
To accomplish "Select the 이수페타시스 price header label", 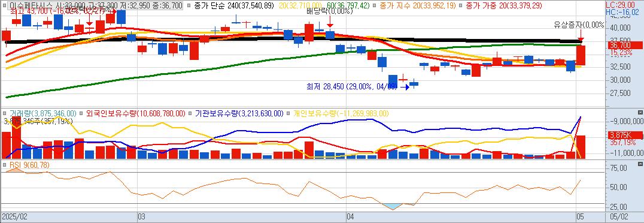I will pos(95,5).
